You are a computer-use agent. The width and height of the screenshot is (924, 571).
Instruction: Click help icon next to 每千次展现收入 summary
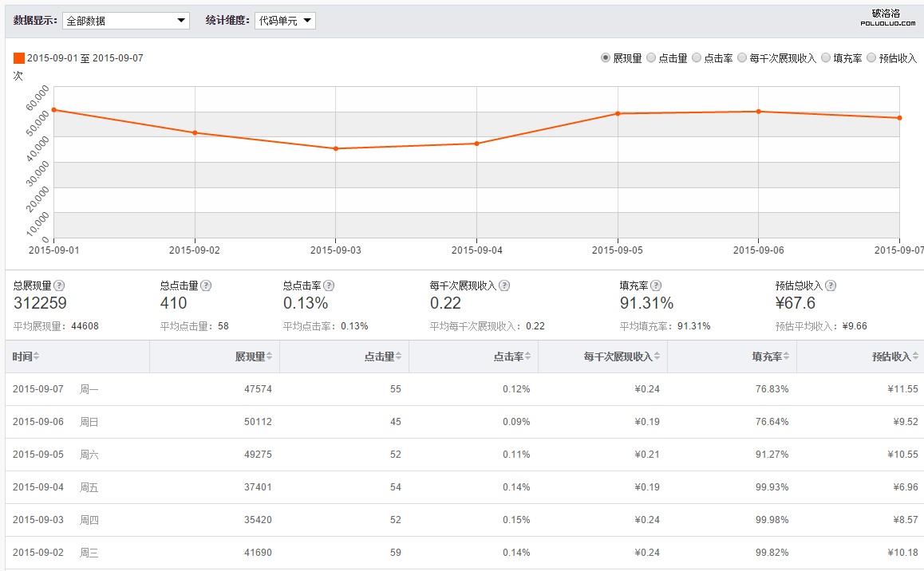point(504,285)
